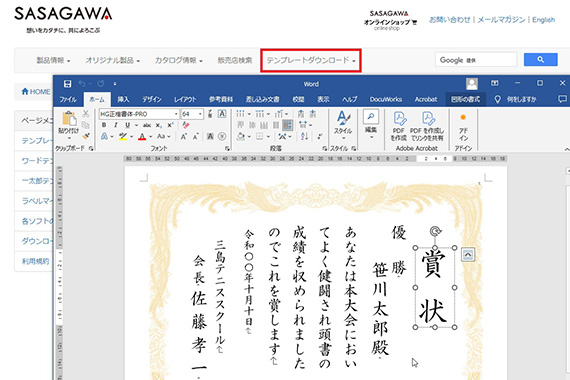Click the Numbering list icon
Screen dimensions: 570x380
tap(260, 114)
